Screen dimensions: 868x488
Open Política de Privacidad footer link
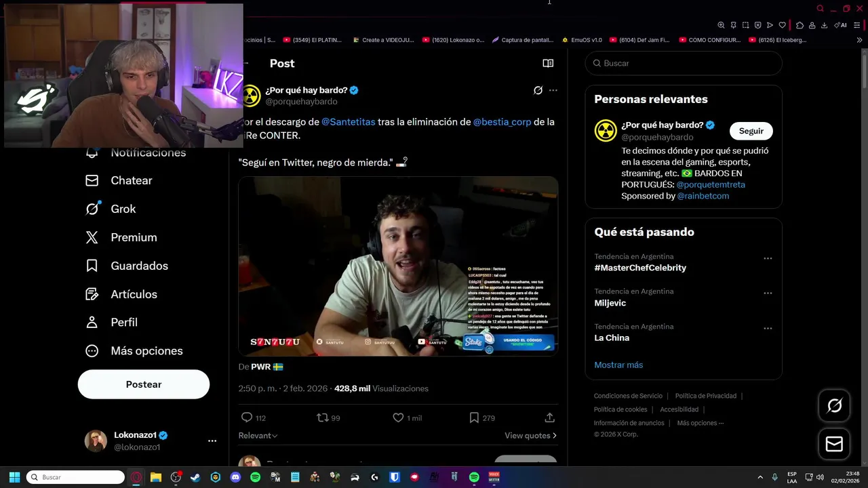[707, 396]
